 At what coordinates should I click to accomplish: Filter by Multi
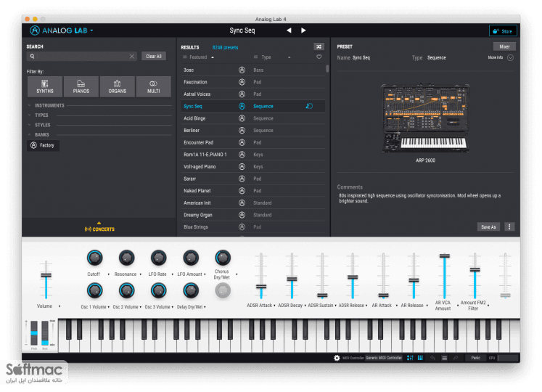tap(154, 86)
